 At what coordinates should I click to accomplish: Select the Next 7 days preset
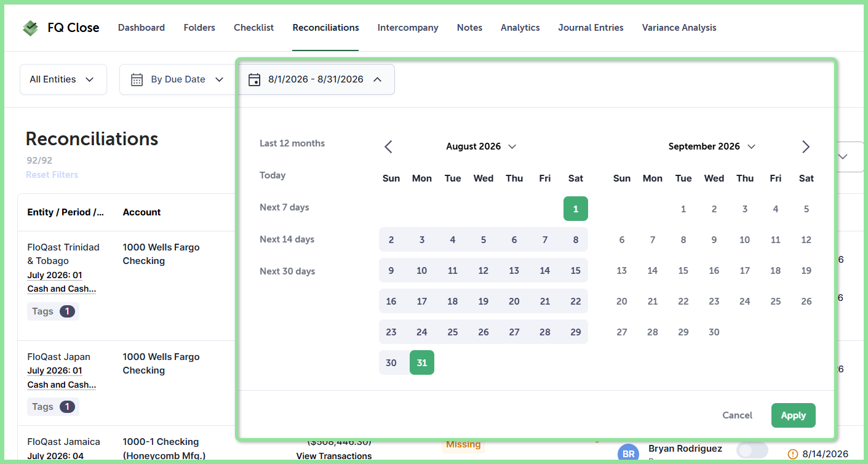tap(284, 207)
